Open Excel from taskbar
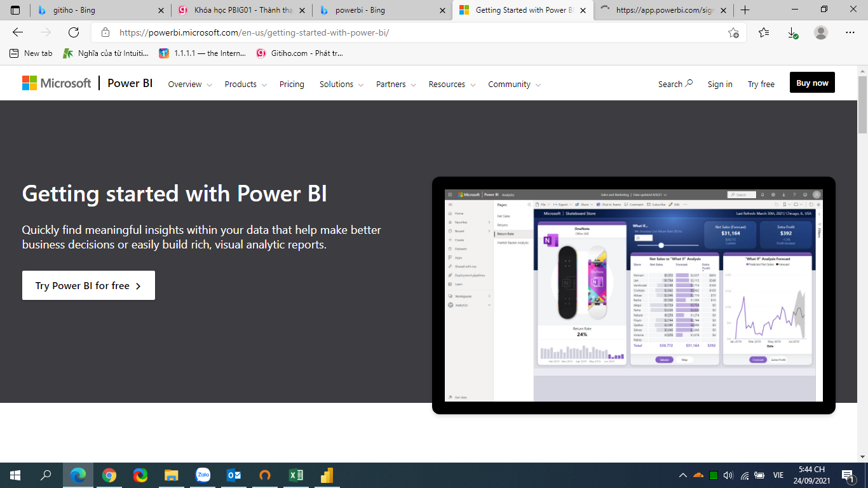Image resolution: width=868 pixels, height=488 pixels. 296,475
